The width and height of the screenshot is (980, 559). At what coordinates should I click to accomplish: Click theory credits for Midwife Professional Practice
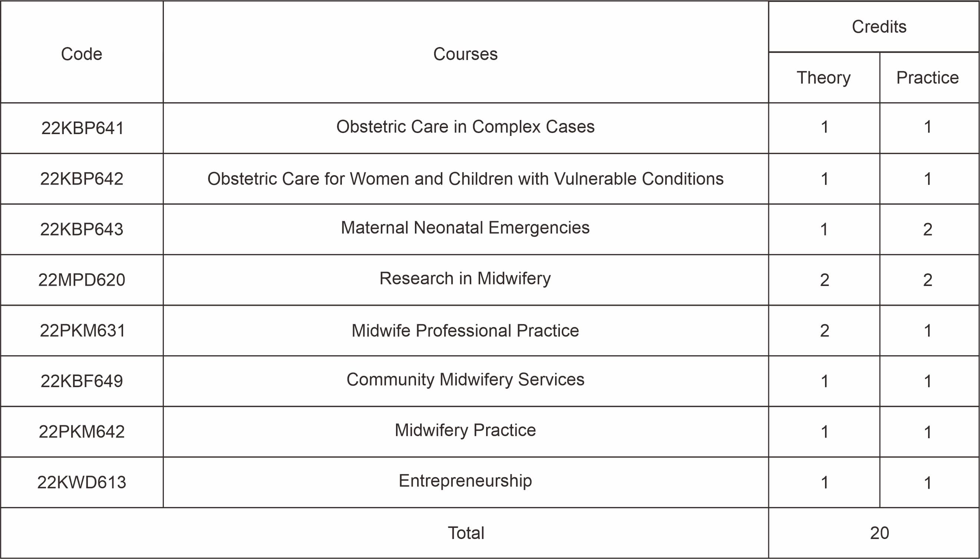tap(824, 330)
